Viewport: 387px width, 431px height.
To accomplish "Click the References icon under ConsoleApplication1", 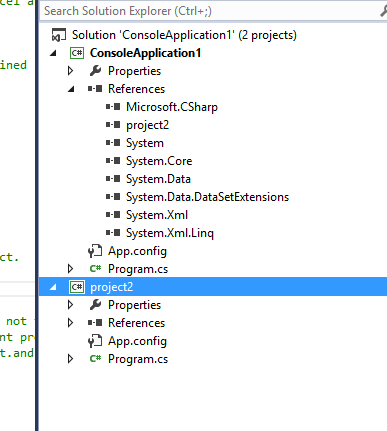I will click(95, 89).
